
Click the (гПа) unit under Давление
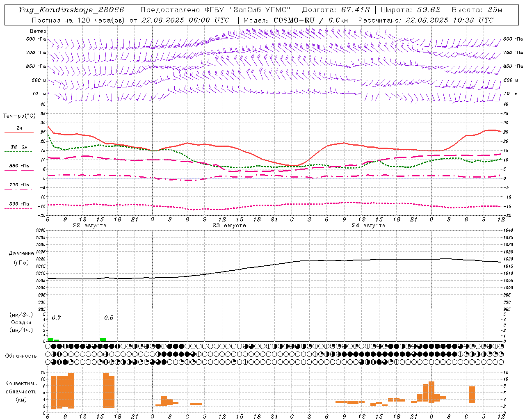click(21, 262)
